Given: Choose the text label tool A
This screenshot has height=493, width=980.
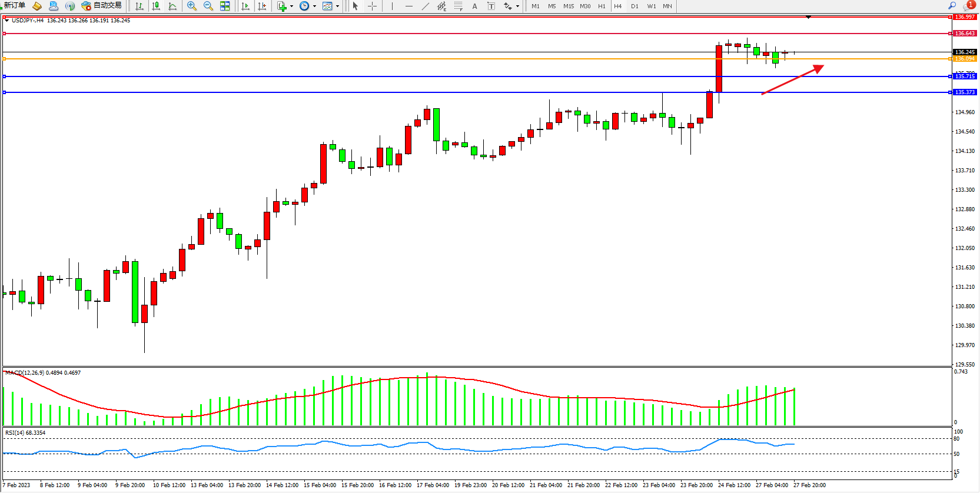Looking at the screenshot, I should click(x=474, y=6).
